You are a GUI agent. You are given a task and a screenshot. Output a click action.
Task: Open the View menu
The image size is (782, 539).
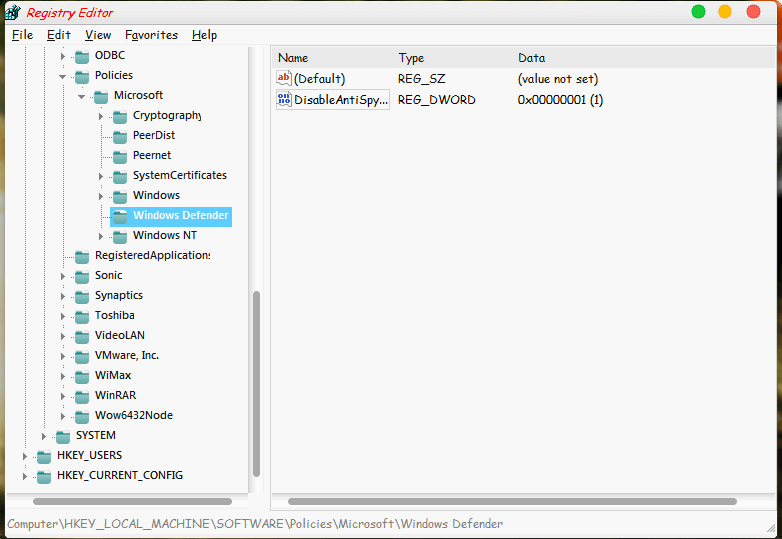(x=98, y=35)
